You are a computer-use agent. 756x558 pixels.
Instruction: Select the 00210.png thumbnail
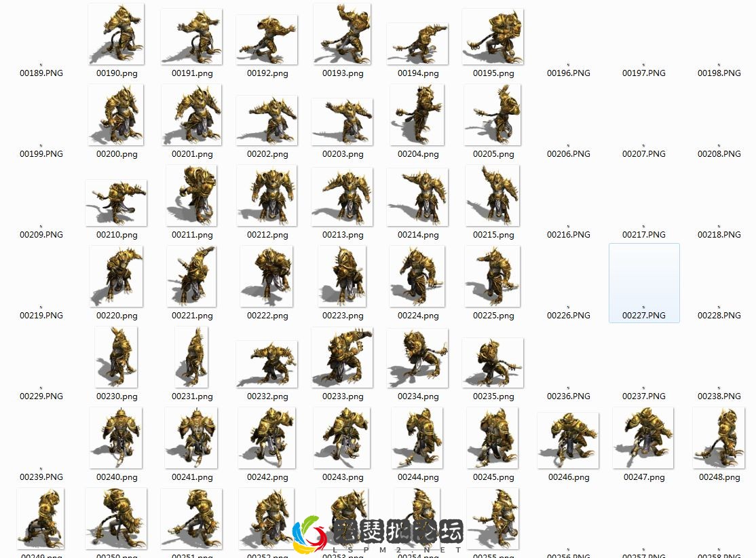point(116,202)
